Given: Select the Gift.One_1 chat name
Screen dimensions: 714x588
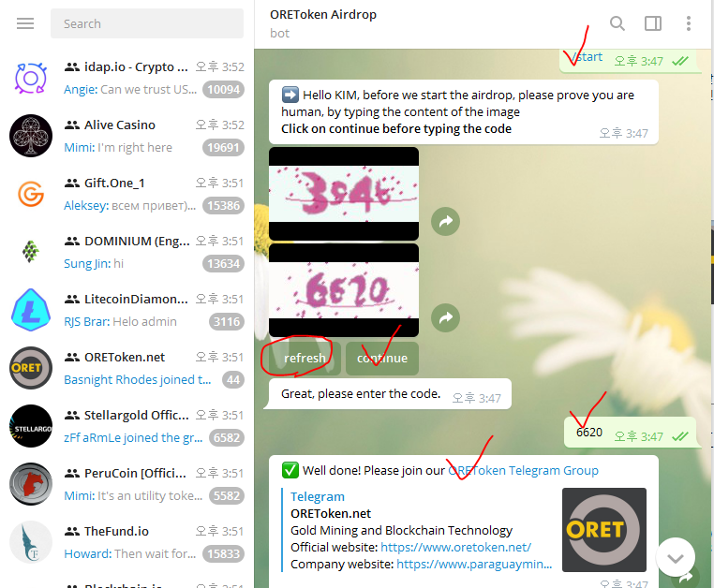Looking at the screenshot, I should [114, 183].
